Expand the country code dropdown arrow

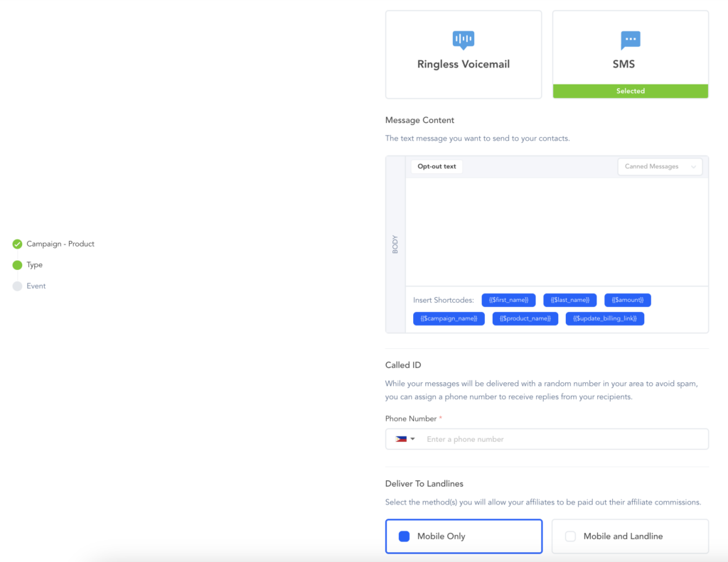[412, 439]
